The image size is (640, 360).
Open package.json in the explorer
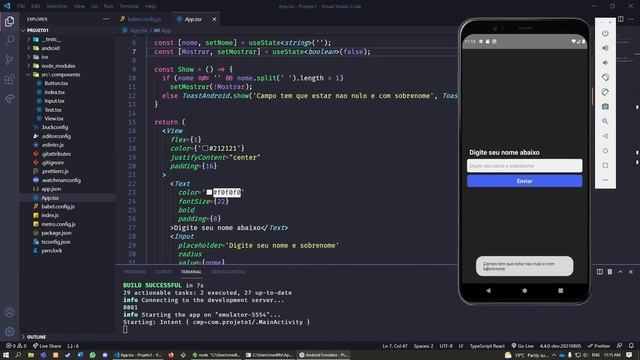click(x=56, y=233)
